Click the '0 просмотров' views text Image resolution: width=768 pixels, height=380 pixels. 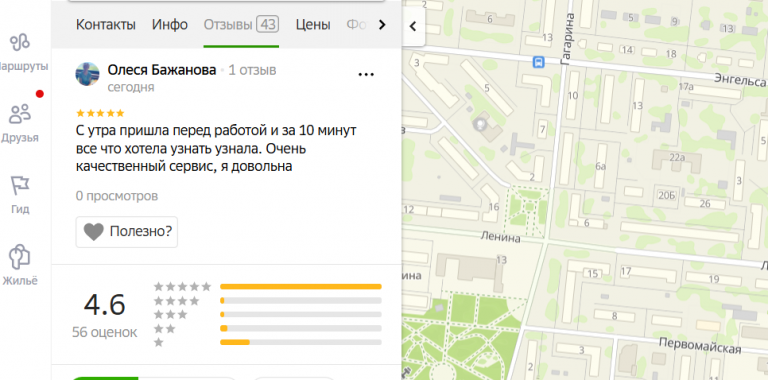pos(117,196)
